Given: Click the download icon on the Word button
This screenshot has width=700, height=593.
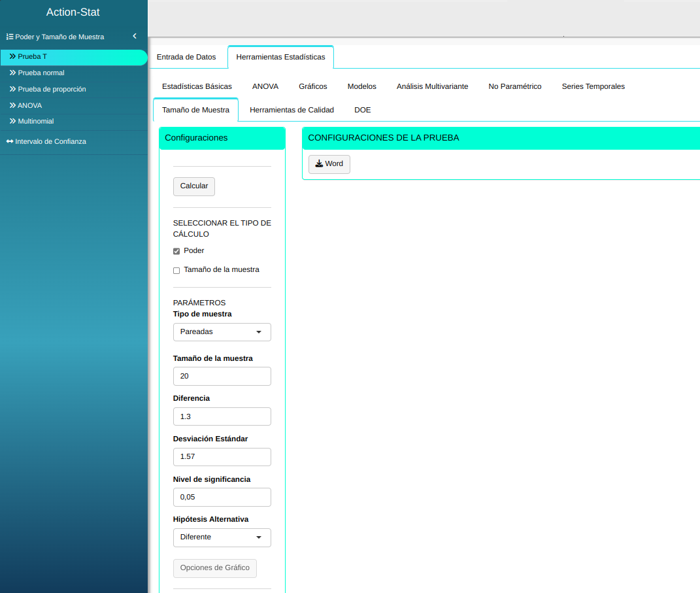Looking at the screenshot, I should pyautogui.click(x=319, y=164).
